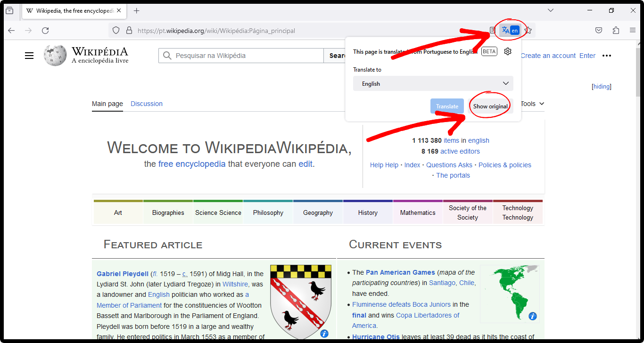
Task: Minimize the Firefox window
Action: tap(590, 10)
